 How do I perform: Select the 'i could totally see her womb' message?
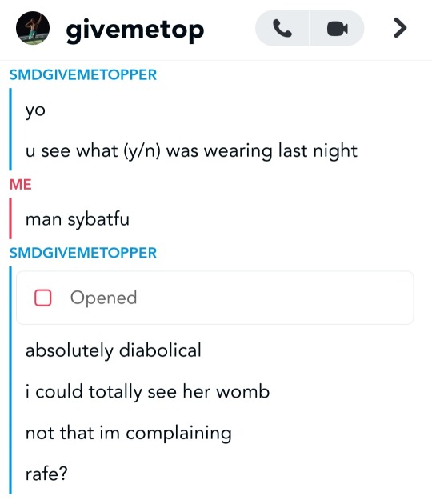click(x=147, y=392)
